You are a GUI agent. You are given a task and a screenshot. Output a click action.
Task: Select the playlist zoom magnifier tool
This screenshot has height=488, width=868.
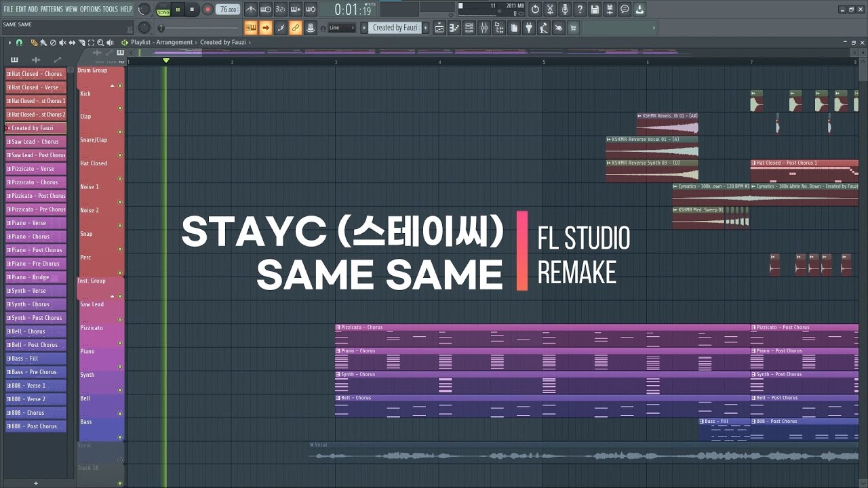click(x=100, y=43)
